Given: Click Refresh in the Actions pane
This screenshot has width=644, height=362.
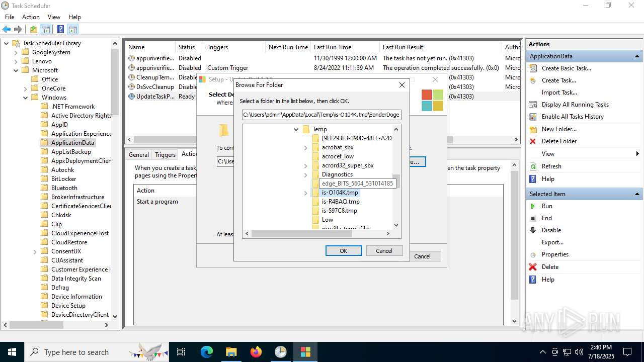Looking at the screenshot, I should pos(551,166).
